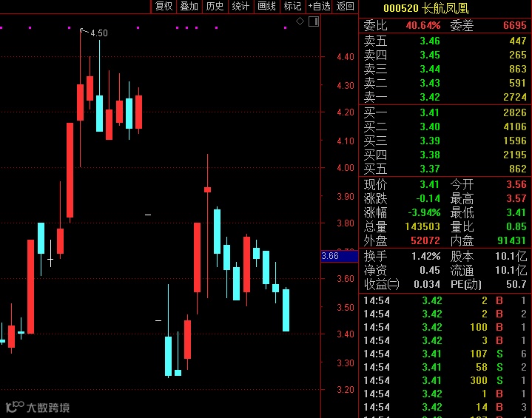
Task: Select the 买五 price 3.37 row
Action: click(x=445, y=169)
